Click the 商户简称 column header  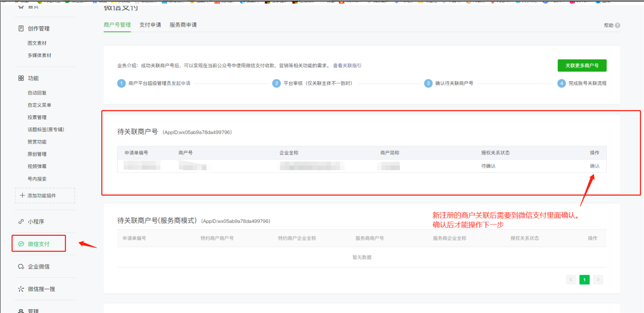tap(390, 153)
